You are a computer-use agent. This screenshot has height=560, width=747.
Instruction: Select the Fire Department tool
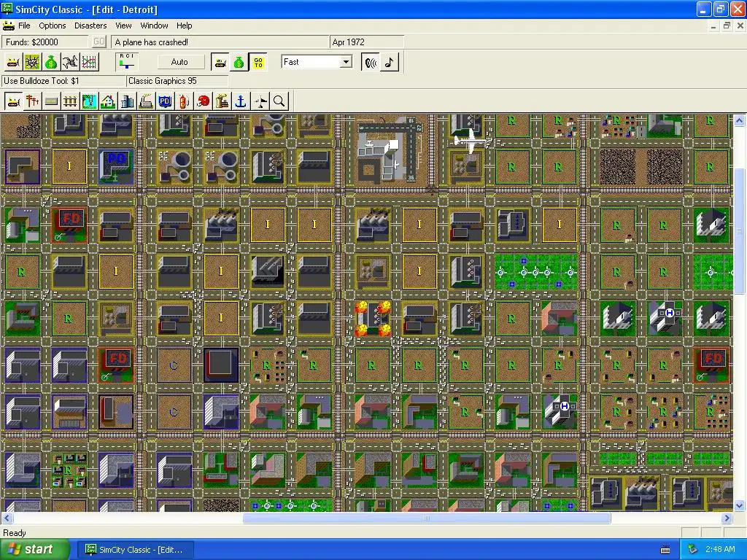pos(184,101)
